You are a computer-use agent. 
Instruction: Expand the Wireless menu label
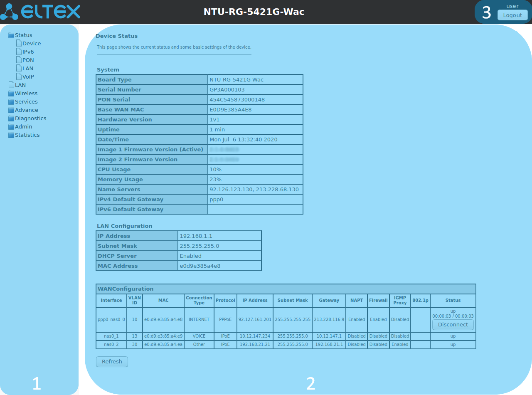pos(26,94)
